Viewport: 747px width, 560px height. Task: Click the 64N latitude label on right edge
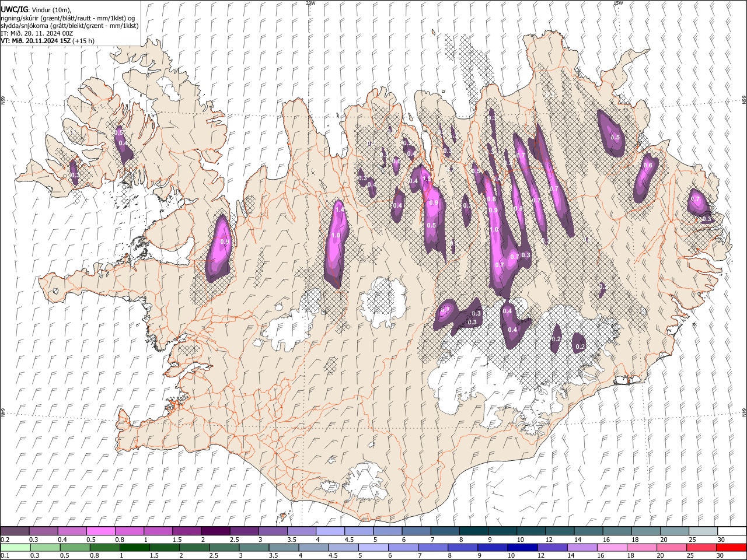pos(744,412)
